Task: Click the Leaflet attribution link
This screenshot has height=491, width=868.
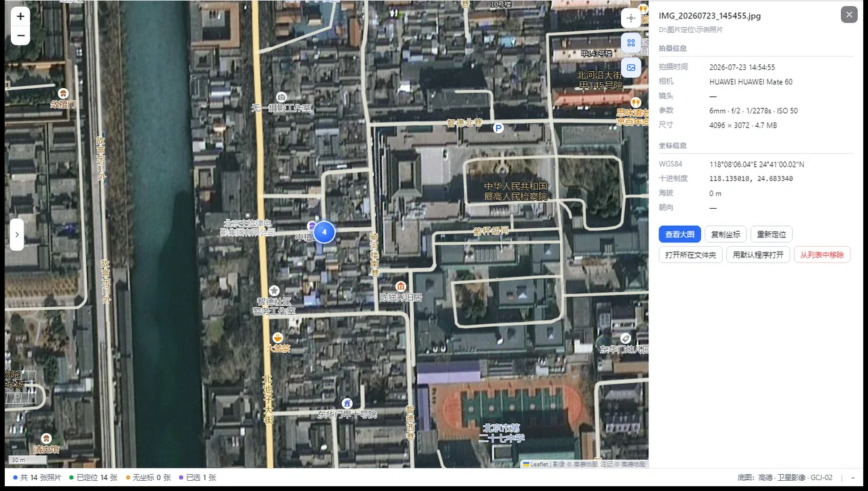Action: [x=536, y=465]
